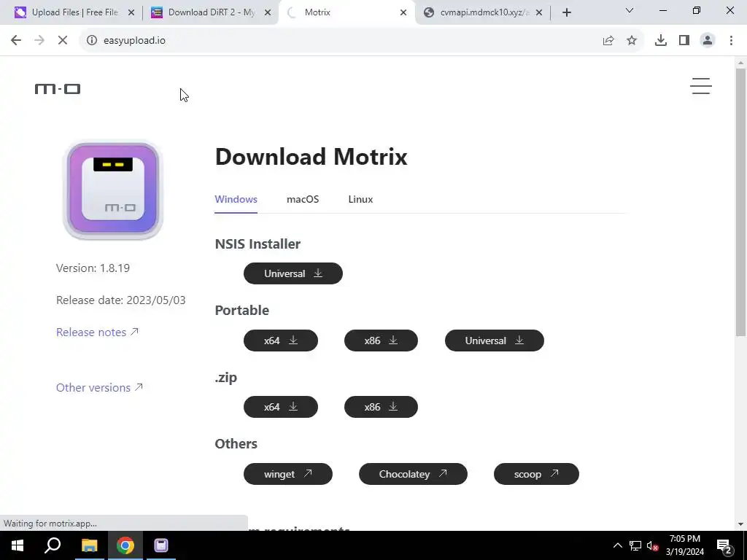
Task: Download the .zip x86 package
Action: (x=381, y=407)
